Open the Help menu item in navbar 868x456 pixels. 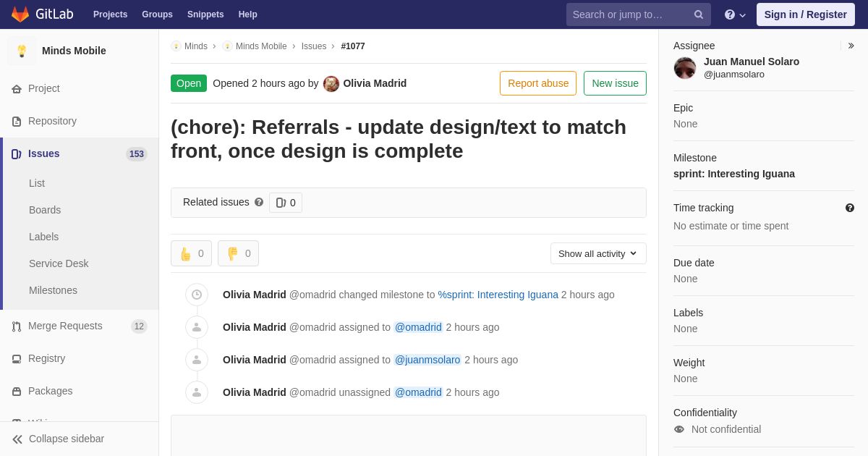pyautogui.click(x=248, y=14)
